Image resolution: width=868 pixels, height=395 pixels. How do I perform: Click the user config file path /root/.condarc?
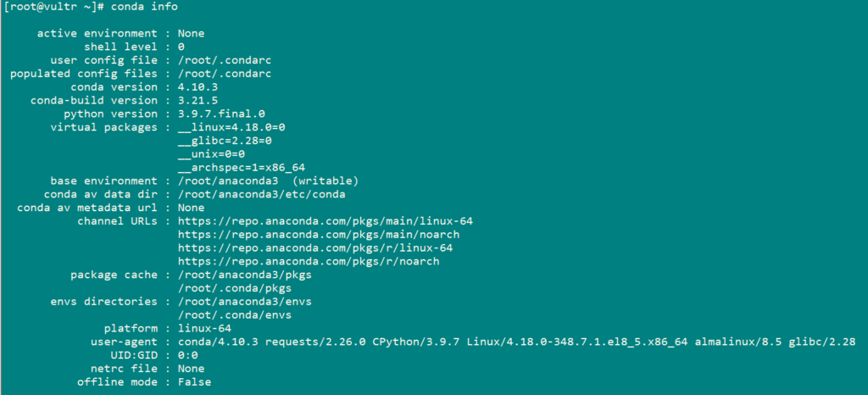pyautogui.click(x=224, y=60)
